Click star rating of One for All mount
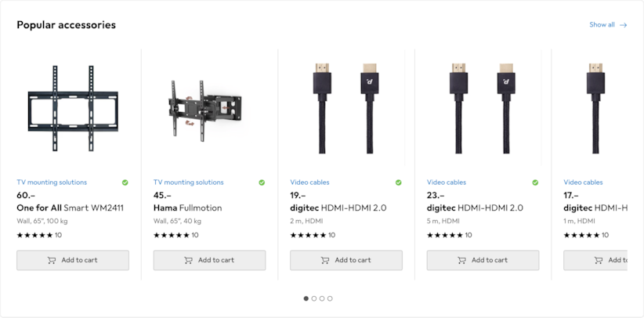The image size is (644, 318). coord(35,235)
